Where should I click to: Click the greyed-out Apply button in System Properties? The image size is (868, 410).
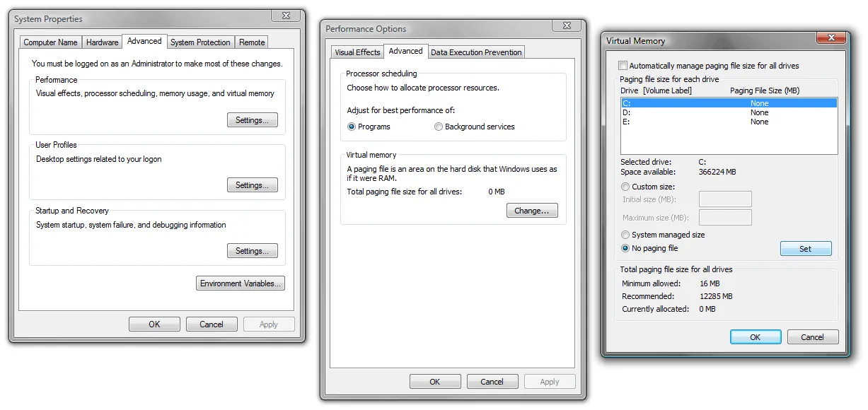click(x=269, y=324)
